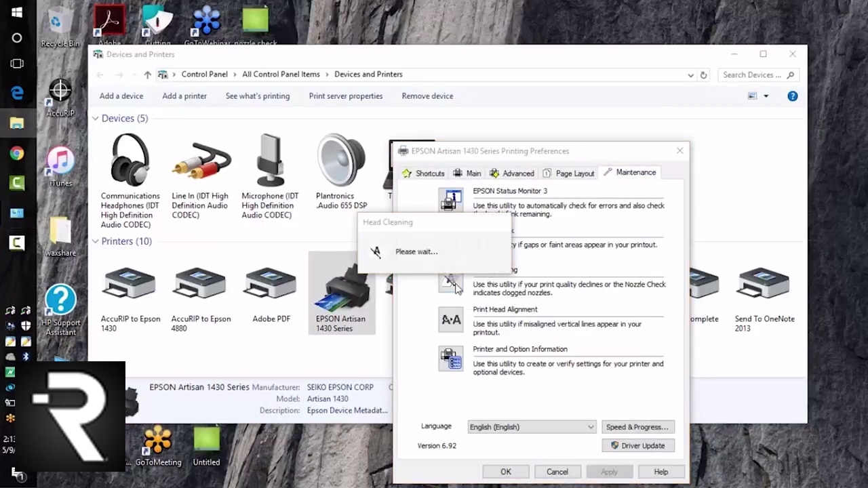Viewport: 868px width, 488px height.
Task: Select AccuRIP to Epson 1430 printer
Action: 130,298
